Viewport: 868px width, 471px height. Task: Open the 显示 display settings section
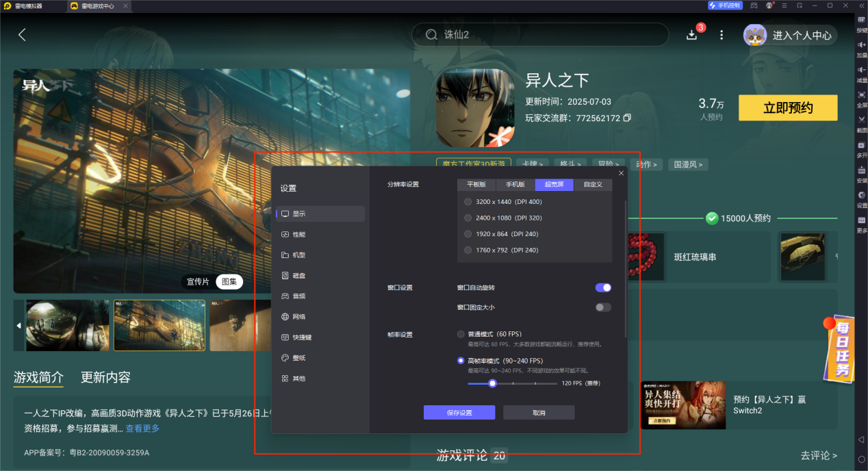click(x=320, y=214)
